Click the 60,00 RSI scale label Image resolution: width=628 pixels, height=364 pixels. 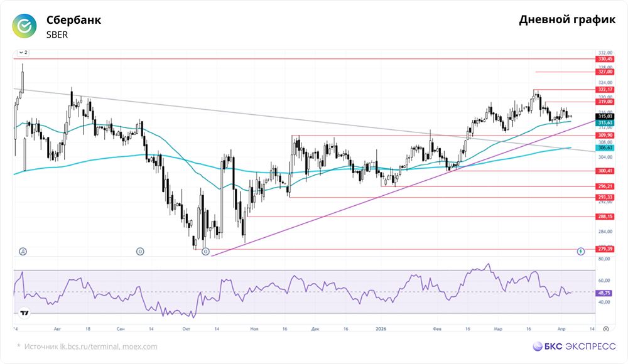(604, 281)
